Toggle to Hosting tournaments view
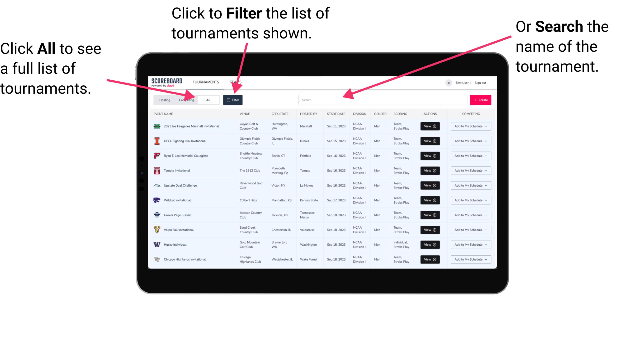The image size is (644, 346). tap(164, 100)
